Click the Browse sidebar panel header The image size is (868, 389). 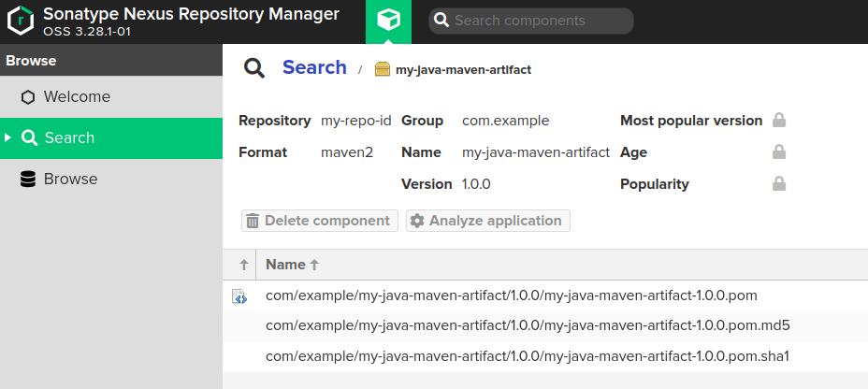tap(111, 61)
